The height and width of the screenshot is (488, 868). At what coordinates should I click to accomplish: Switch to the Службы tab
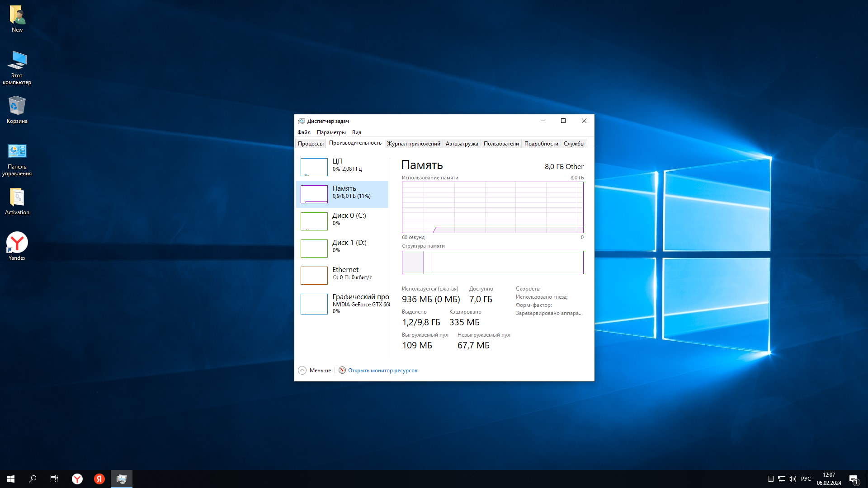pos(574,144)
